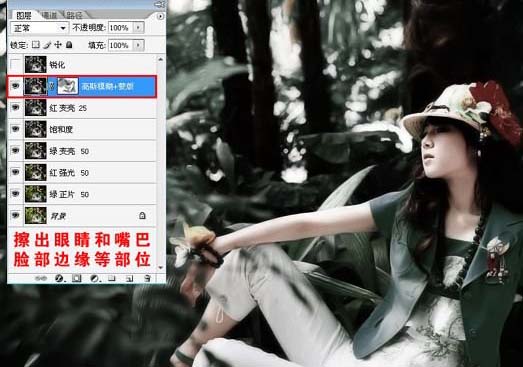Select the 红 强光 50 layer name
The height and width of the screenshot is (367, 523).
pyautogui.click(x=69, y=173)
